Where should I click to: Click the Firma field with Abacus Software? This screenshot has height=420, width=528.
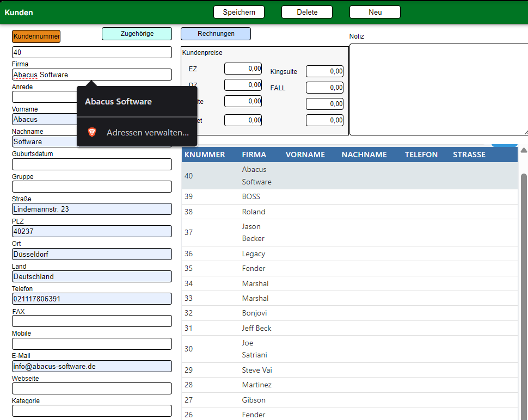click(x=91, y=75)
